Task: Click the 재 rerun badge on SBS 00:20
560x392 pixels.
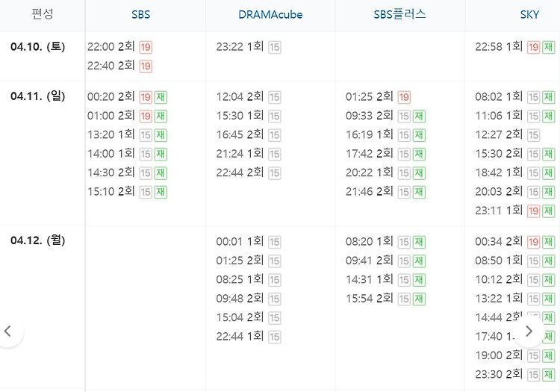Action: [161, 97]
